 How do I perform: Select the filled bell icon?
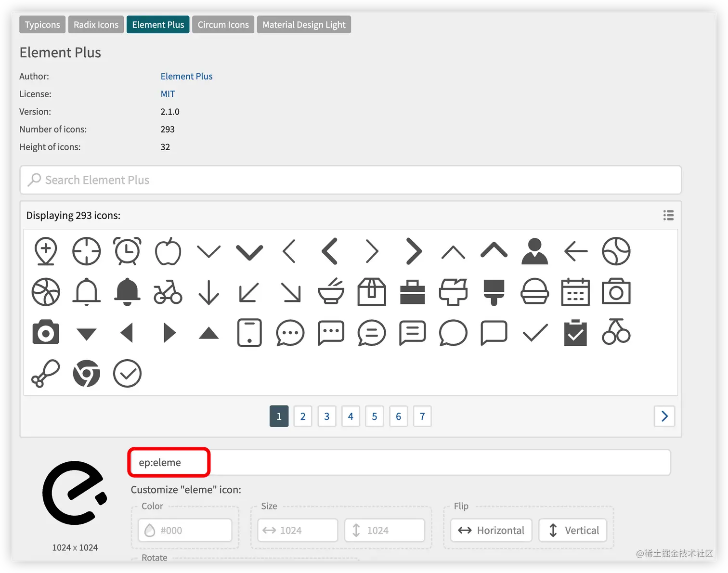(127, 292)
